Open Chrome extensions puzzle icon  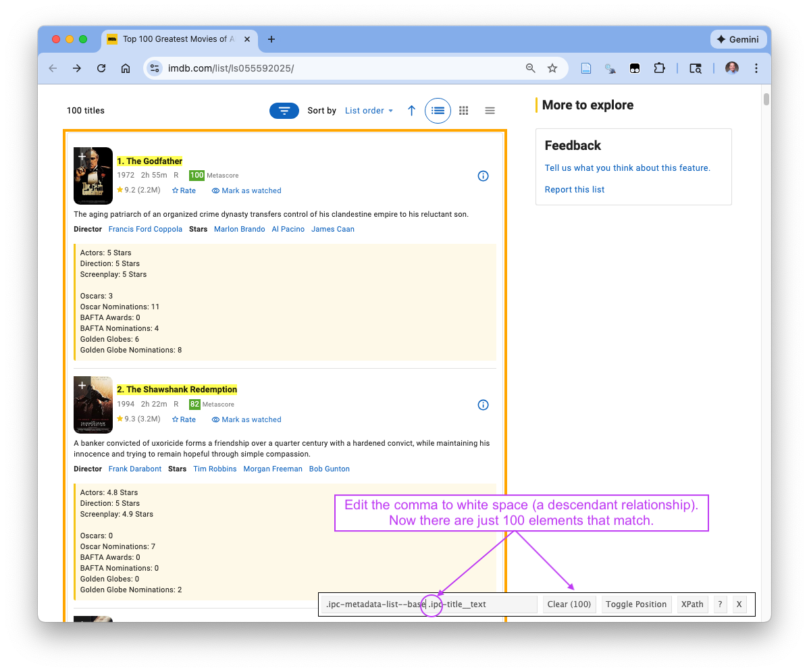pos(659,68)
